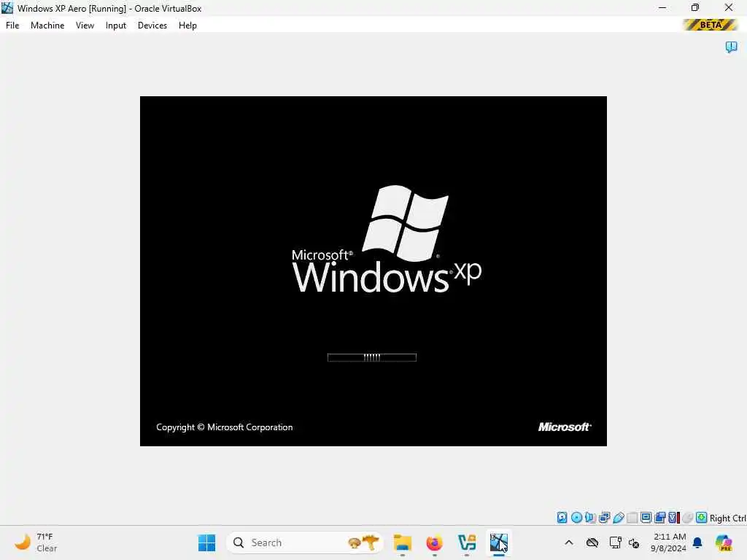Click the virtualization features V indicator icon
The height and width of the screenshot is (560, 747).
coord(673,518)
